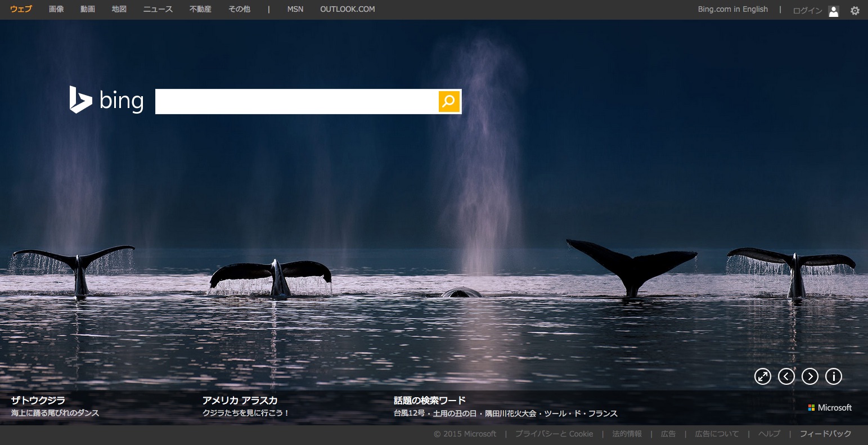The image size is (868, 445).
Task: Switch to Bing.com in English
Action: pos(732,10)
